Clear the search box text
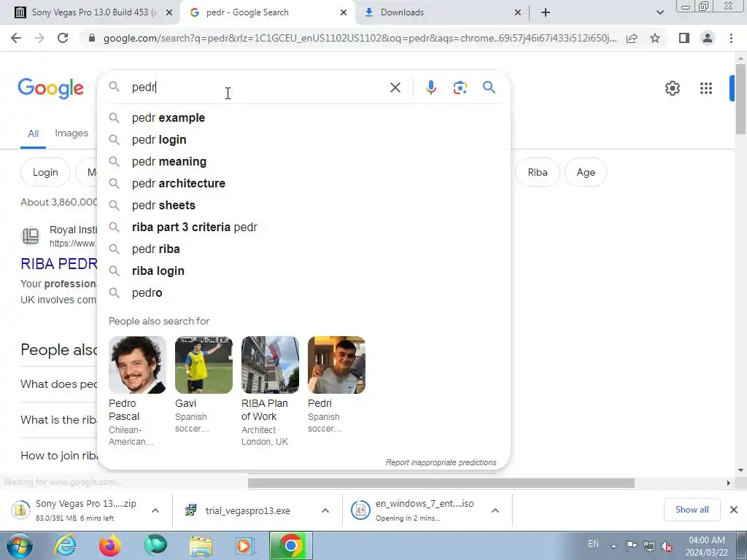Viewport: 747px width, 560px height. click(x=395, y=87)
